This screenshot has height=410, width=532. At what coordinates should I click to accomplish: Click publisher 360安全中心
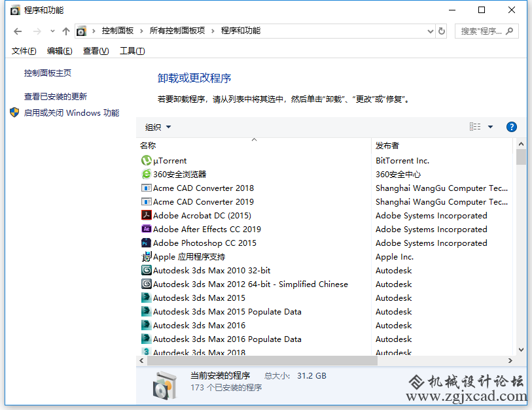pos(398,175)
